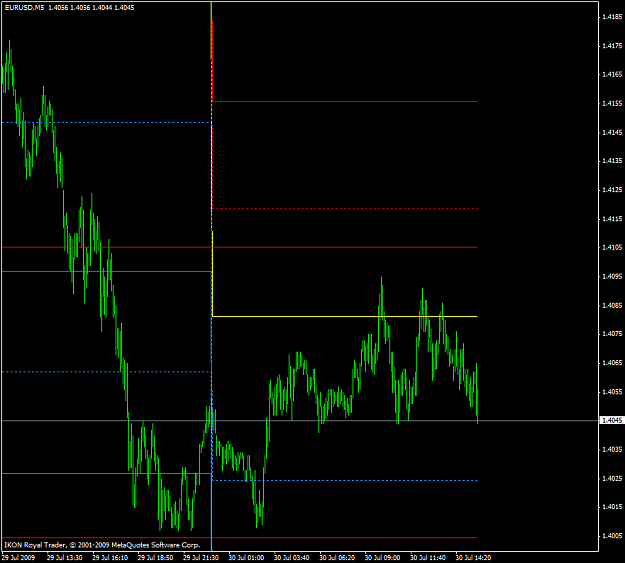Click the 29 Jul 16:10 time label
This screenshot has height=563, width=625.
pyautogui.click(x=110, y=557)
